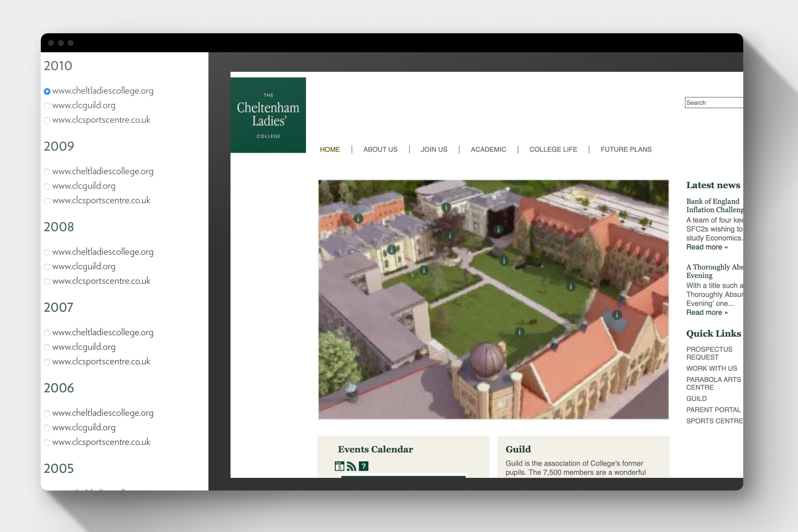The image size is (798, 532).
Task: Open WORK WITH US quick link
Action: [x=712, y=368]
